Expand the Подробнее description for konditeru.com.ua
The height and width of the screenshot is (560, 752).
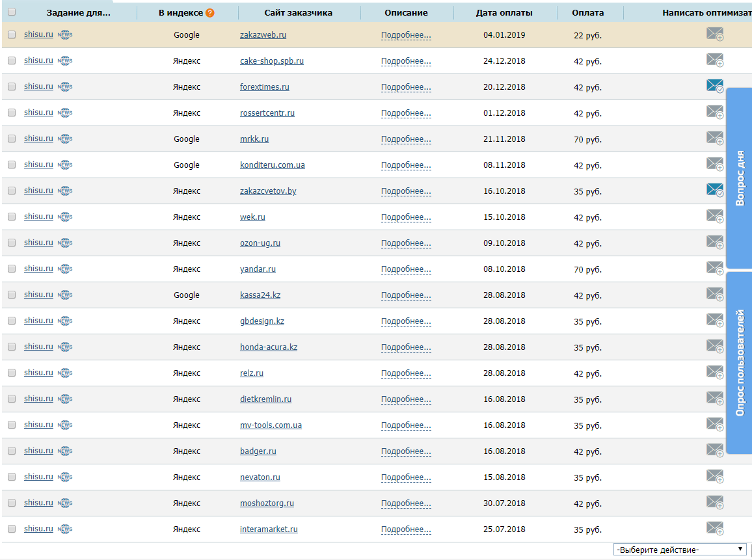click(406, 165)
